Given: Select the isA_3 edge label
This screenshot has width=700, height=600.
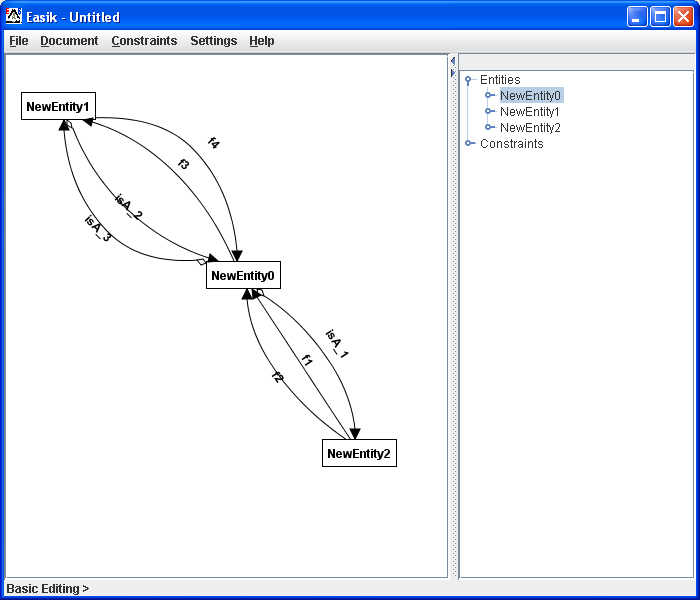Looking at the screenshot, I should pyautogui.click(x=97, y=229).
